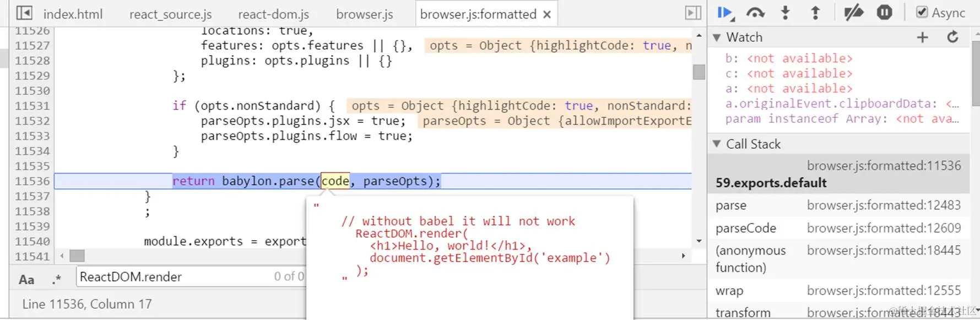The image size is (980, 320).
Task: Click watch expression 'a: <not available>'
Action: coord(789,89)
